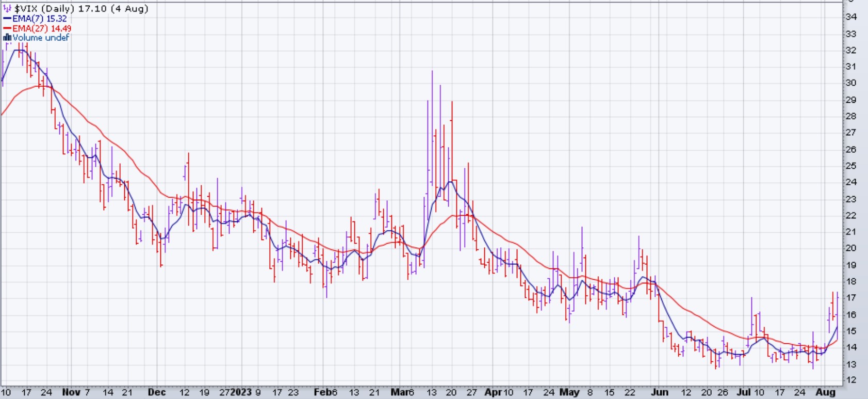Select the Mar month label on the date axis
Screen dimensions: 868x399
(x=399, y=392)
